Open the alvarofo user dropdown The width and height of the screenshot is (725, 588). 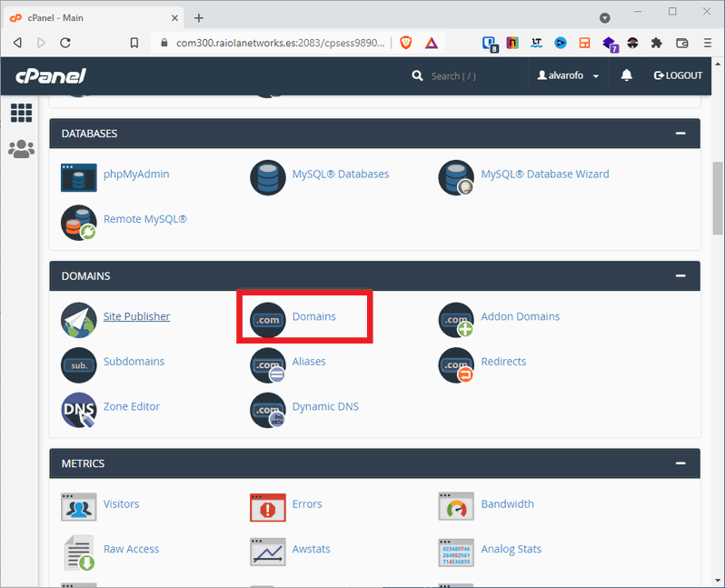pos(568,75)
